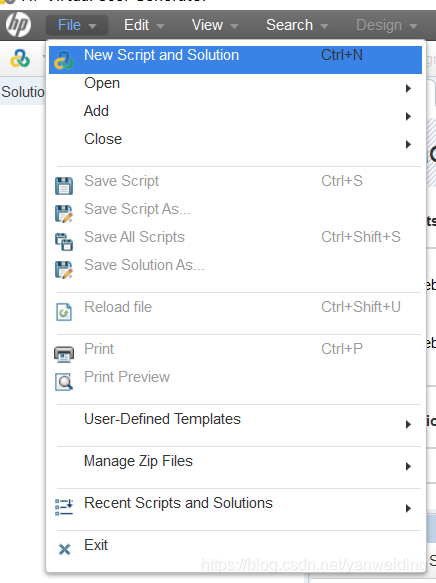Expand the Open submenu arrow

pyautogui.click(x=408, y=88)
